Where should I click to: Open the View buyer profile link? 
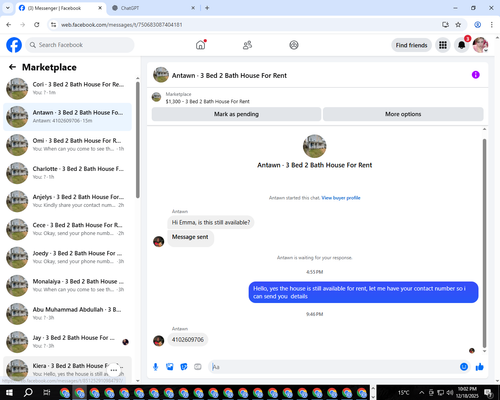[341, 198]
